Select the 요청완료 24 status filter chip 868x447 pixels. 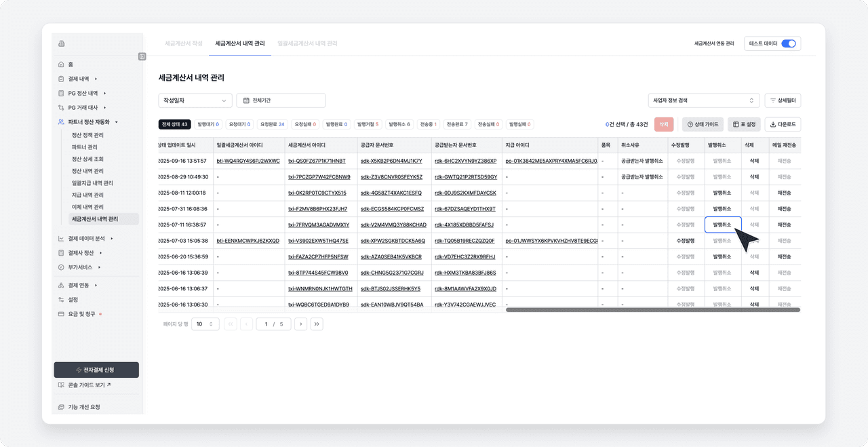click(x=272, y=125)
